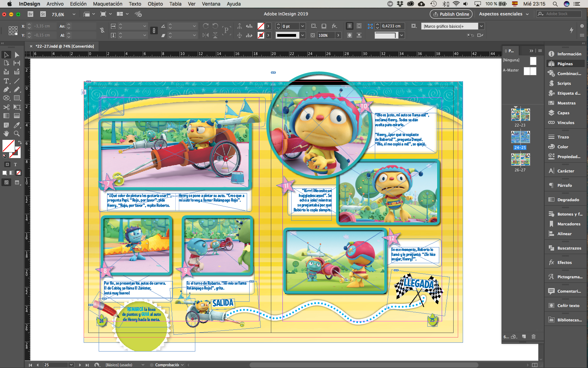Select the Type tool
This screenshot has width=588, height=368.
(x=6, y=81)
